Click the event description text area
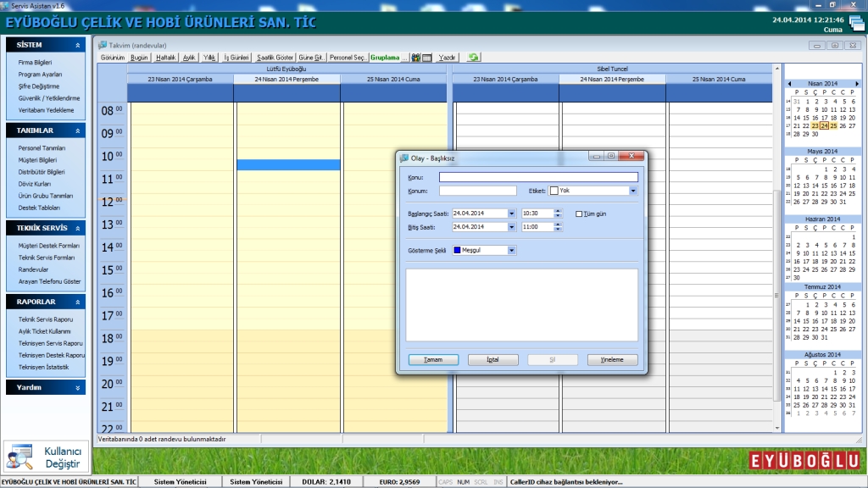868x488 pixels. (522, 305)
